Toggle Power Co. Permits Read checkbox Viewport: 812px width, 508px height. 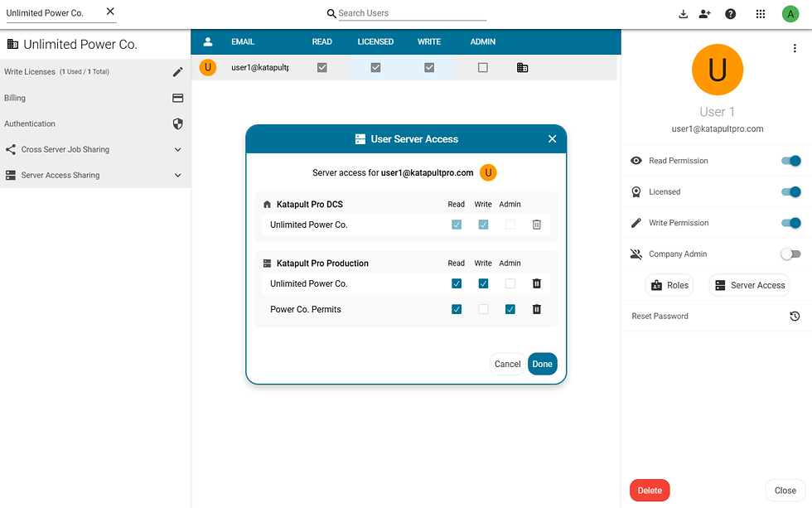(x=457, y=310)
